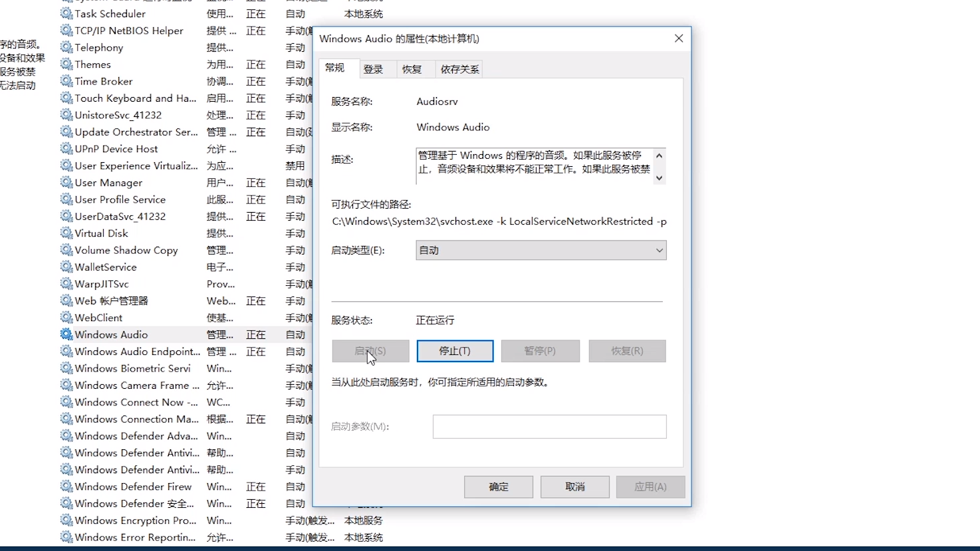Click the gear icon beside Virtual Disk

click(x=66, y=233)
